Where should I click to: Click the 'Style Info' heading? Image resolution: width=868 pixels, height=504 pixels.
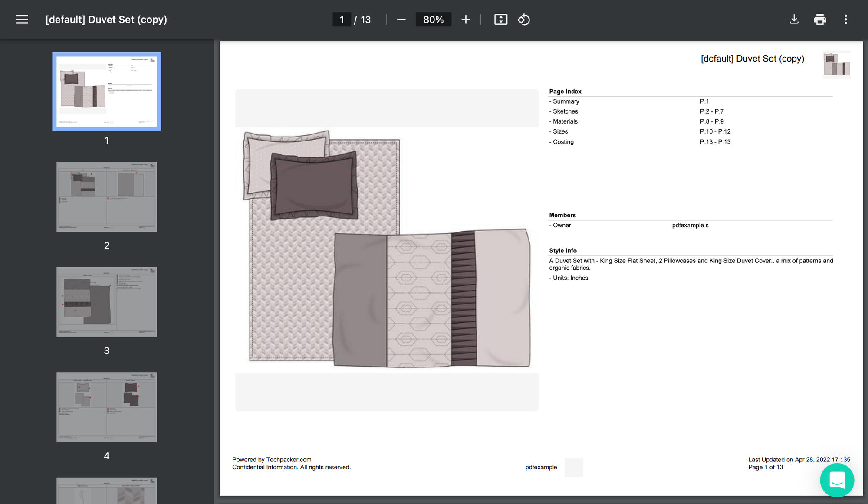tap(563, 251)
